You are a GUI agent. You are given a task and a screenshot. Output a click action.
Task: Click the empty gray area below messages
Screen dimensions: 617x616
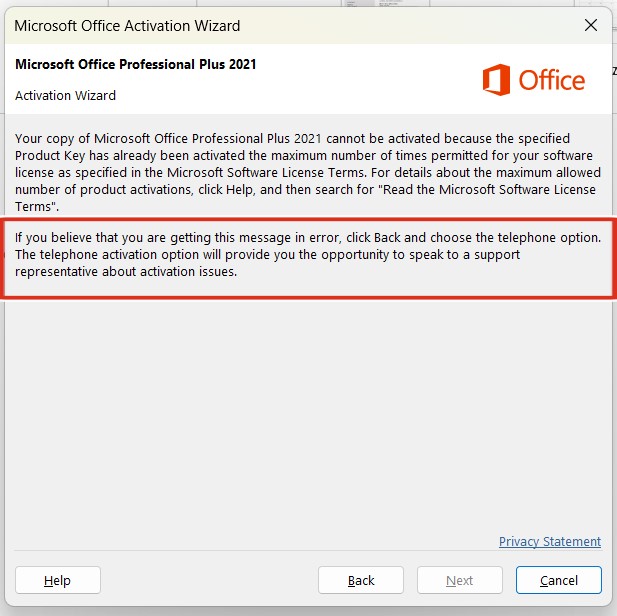tap(308, 413)
